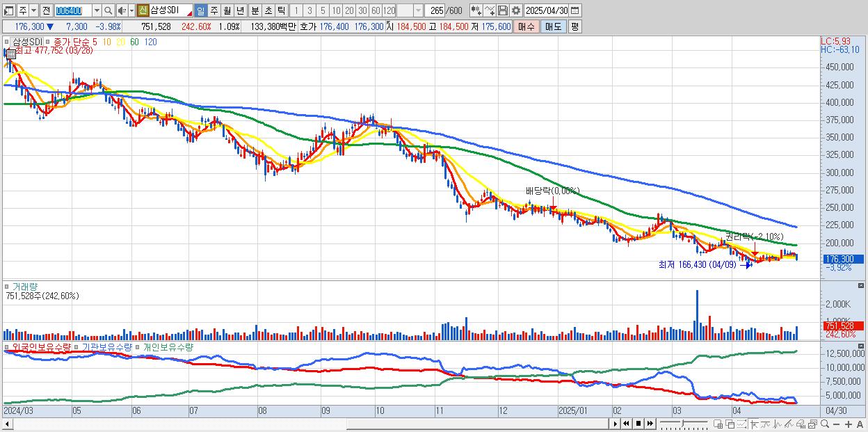Toggle the 외국인보유수량 indicator marker
The height and width of the screenshot is (432, 868).
(x=7, y=346)
